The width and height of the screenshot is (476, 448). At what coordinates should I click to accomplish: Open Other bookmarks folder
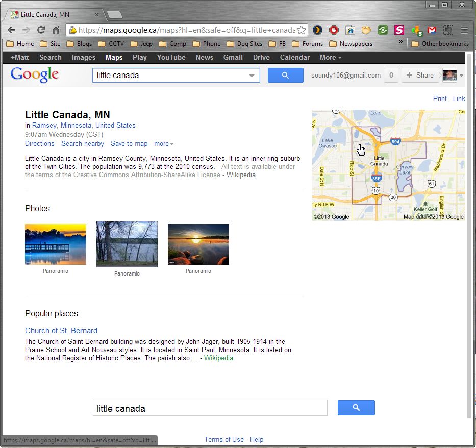(440, 44)
